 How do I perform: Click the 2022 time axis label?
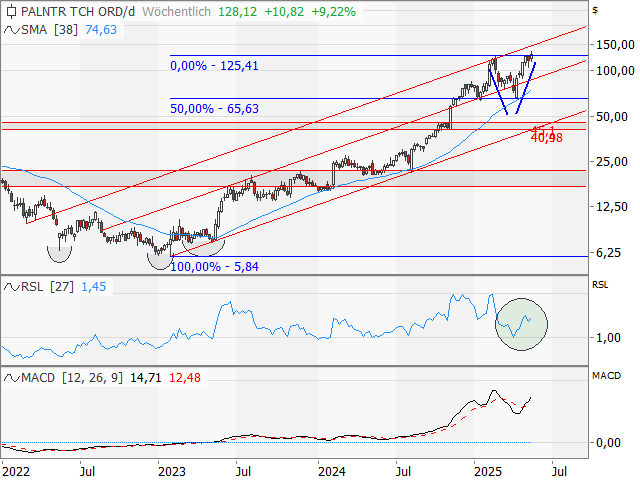pyautogui.click(x=16, y=472)
